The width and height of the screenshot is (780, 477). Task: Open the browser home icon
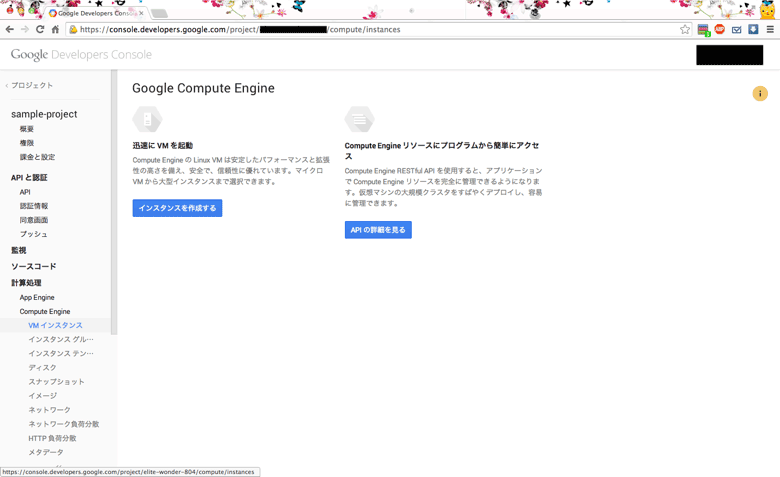click(x=55, y=29)
